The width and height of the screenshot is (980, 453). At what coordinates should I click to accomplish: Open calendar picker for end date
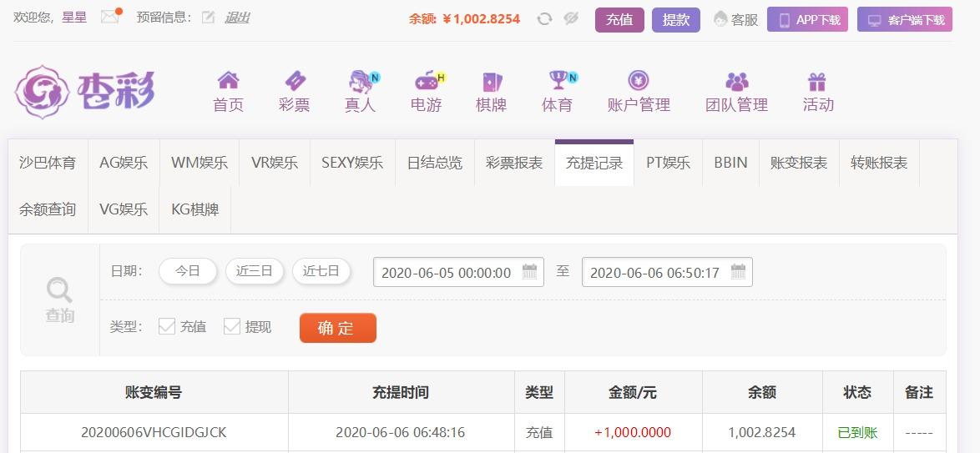point(739,272)
